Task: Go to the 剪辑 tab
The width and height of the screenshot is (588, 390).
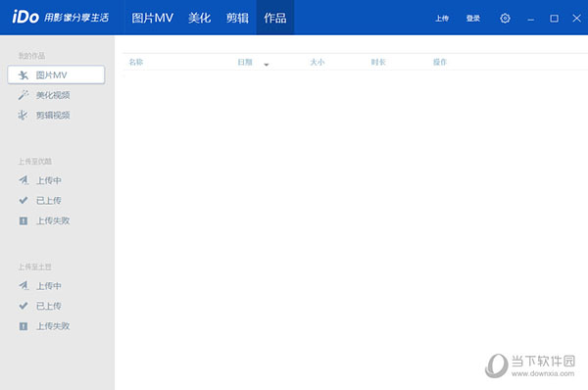Action: (237, 18)
